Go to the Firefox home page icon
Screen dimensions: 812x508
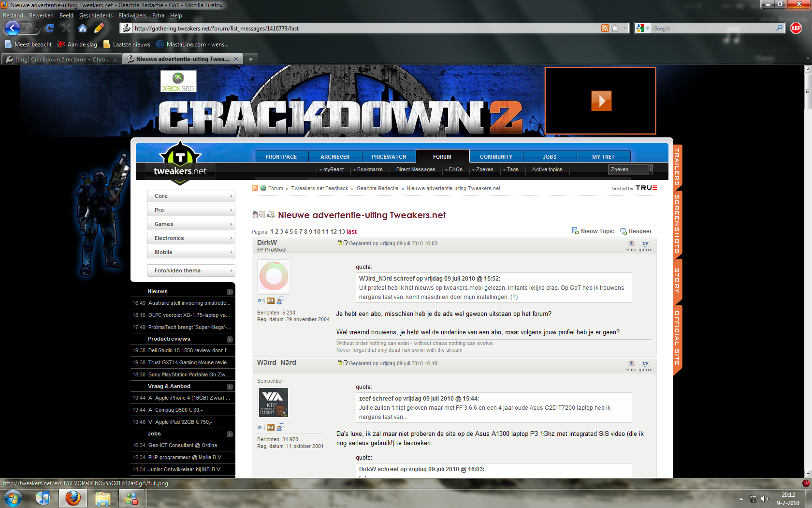[83, 29]
